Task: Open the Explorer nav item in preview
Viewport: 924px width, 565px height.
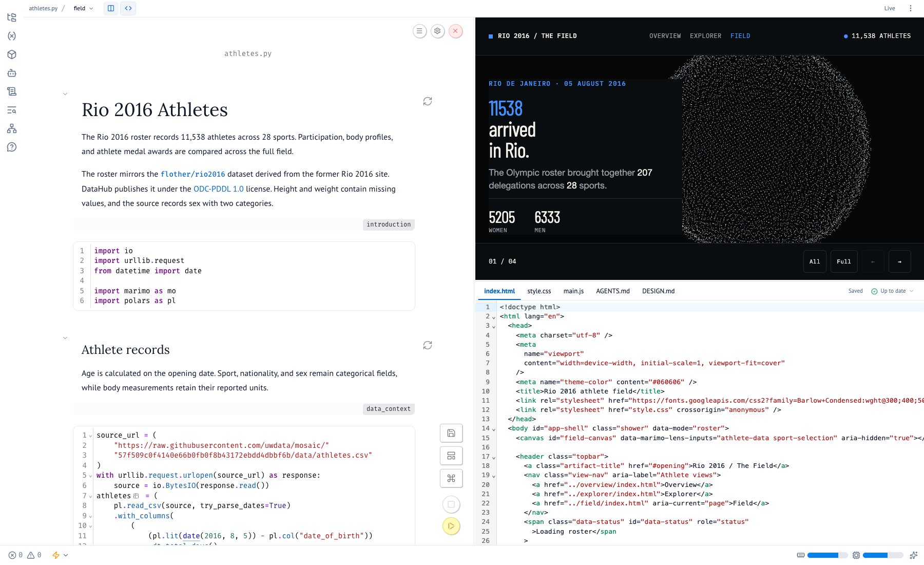Action: 705,36
